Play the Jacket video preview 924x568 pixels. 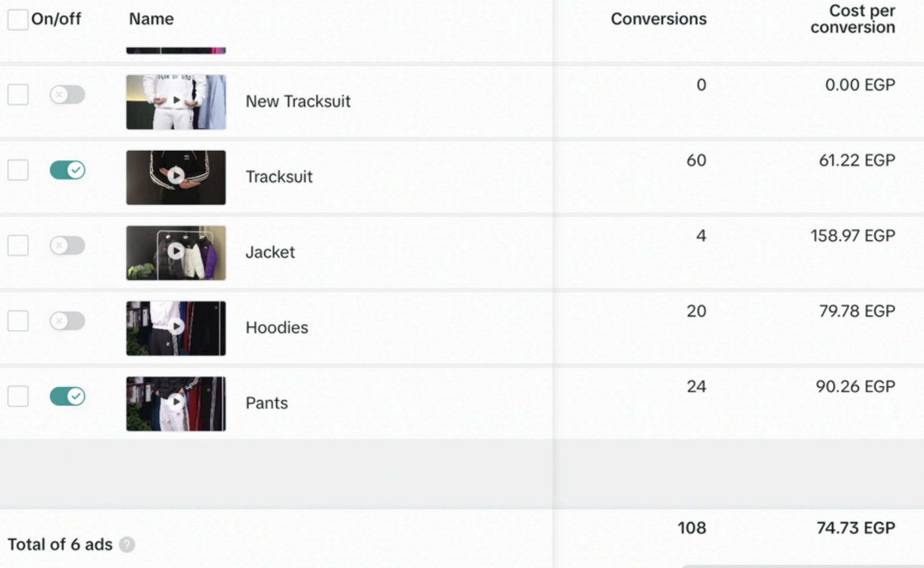[x=175, y=252]
